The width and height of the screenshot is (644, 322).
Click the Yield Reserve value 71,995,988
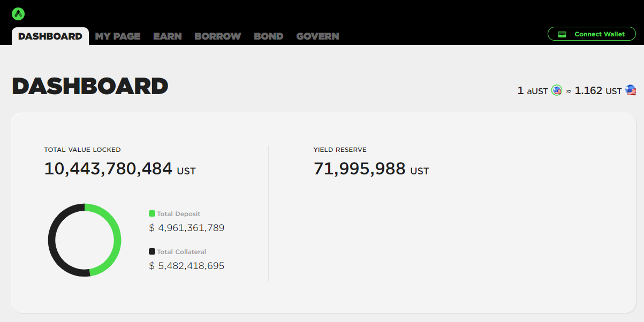pyautogui.click(x=360, y=169)
